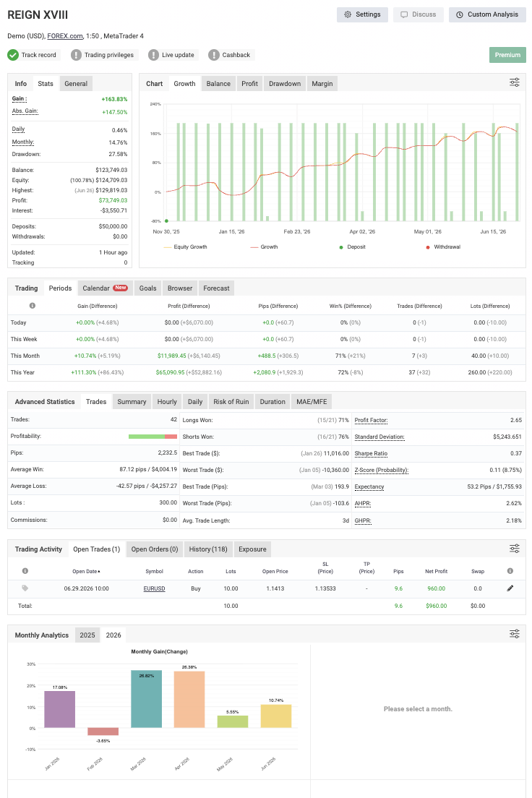Open the Goals tab
Screen dimensions: 532x798
tap(147, 288)
